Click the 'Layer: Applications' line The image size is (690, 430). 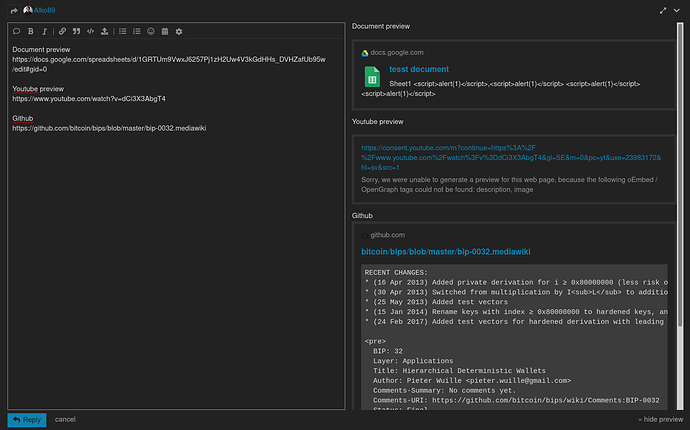413,361
